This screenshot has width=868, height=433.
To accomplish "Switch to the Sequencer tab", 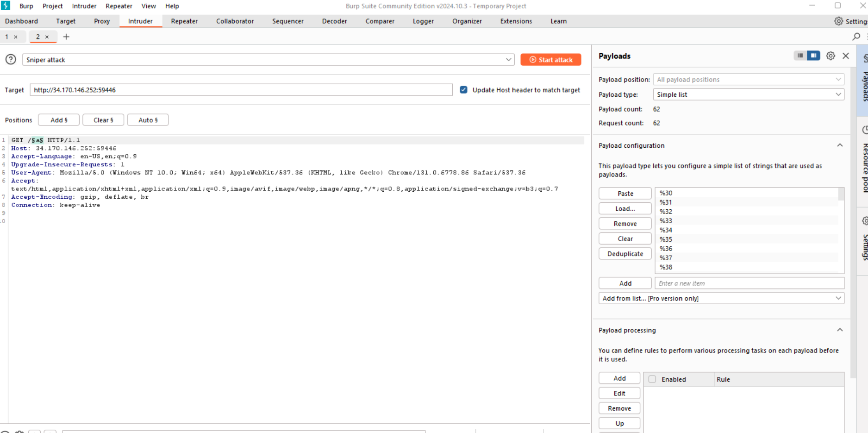I will (288, 21).
